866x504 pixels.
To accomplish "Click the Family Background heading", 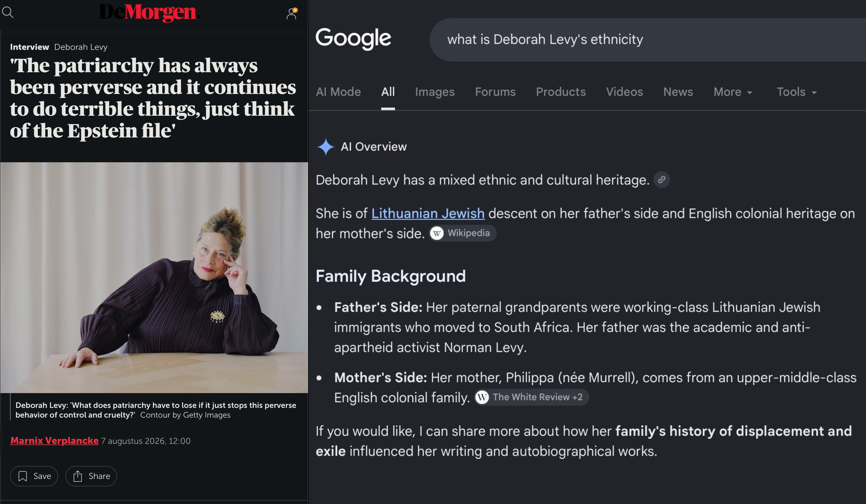I will click(390, 276).
